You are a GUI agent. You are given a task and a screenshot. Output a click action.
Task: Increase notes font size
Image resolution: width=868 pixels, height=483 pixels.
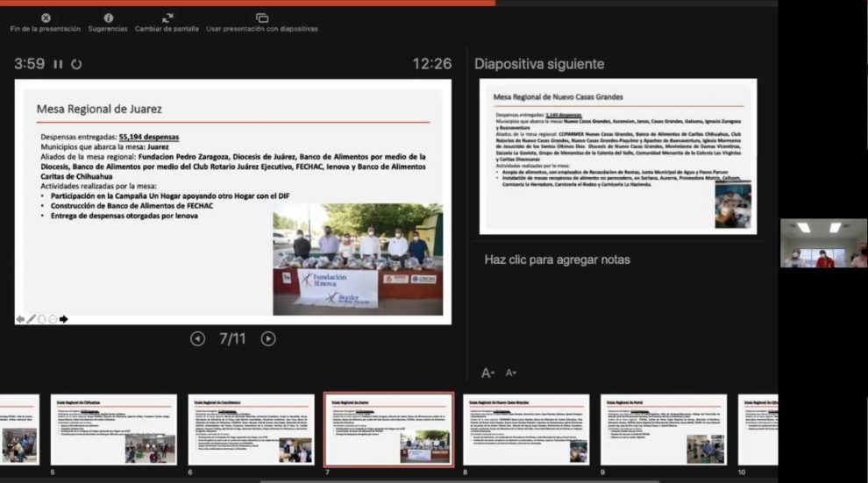[x=488, y=373]
